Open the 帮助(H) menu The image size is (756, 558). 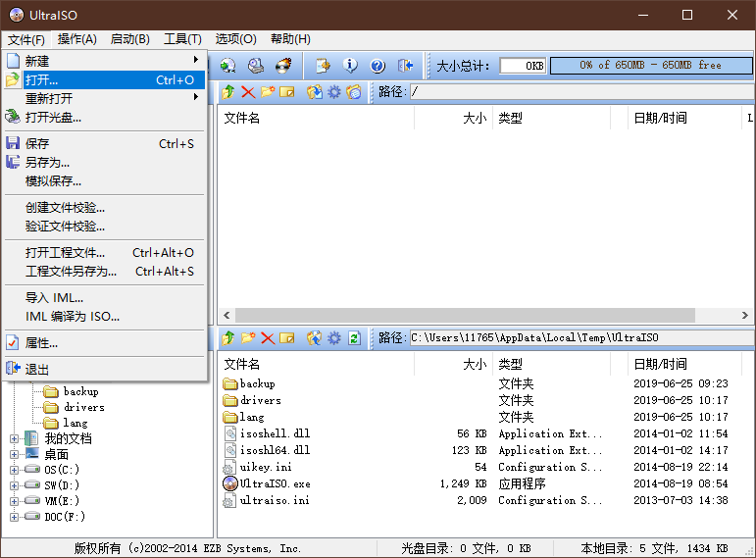(x=290, y=39)
